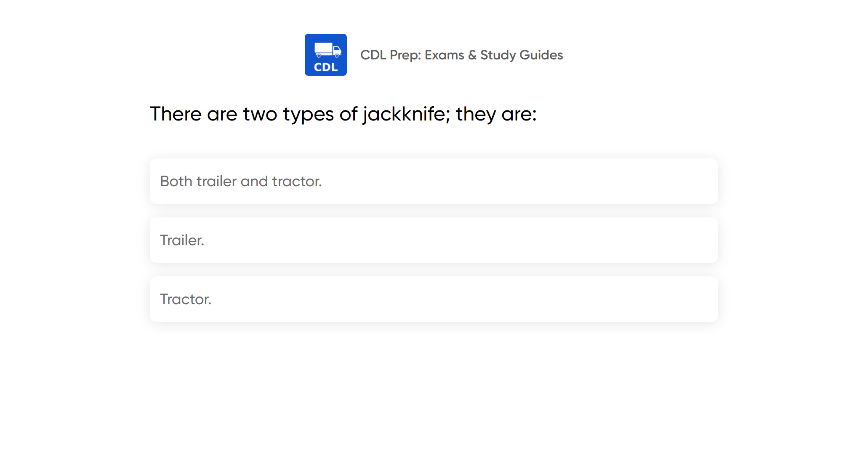Click "CDL Prep:" text in header

click(391, 55)
